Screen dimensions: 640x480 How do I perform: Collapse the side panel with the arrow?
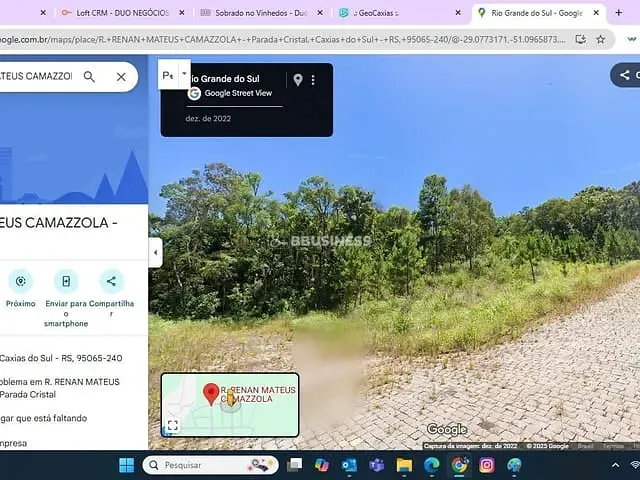point(156,252)
